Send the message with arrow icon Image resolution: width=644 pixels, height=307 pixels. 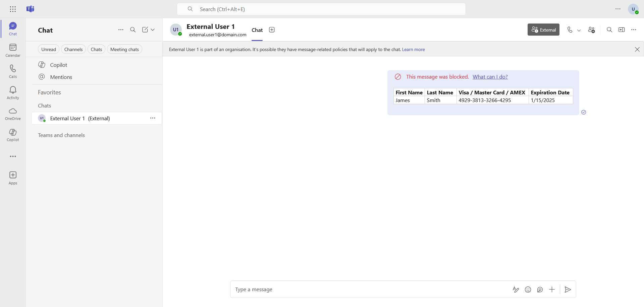point(568,290)
